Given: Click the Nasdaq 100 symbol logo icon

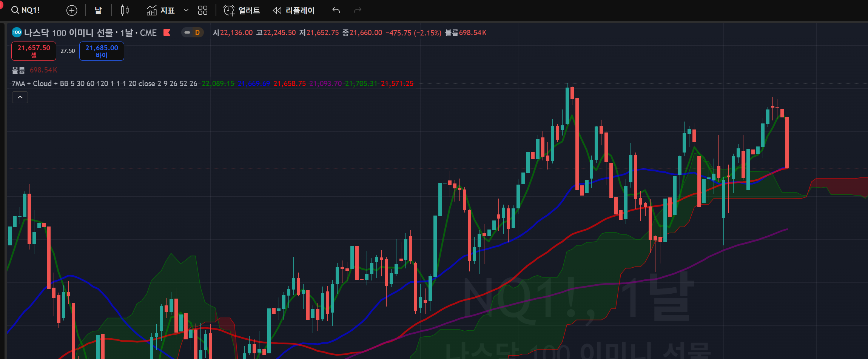Looking at the screenshot, I should tap(17, 32).
